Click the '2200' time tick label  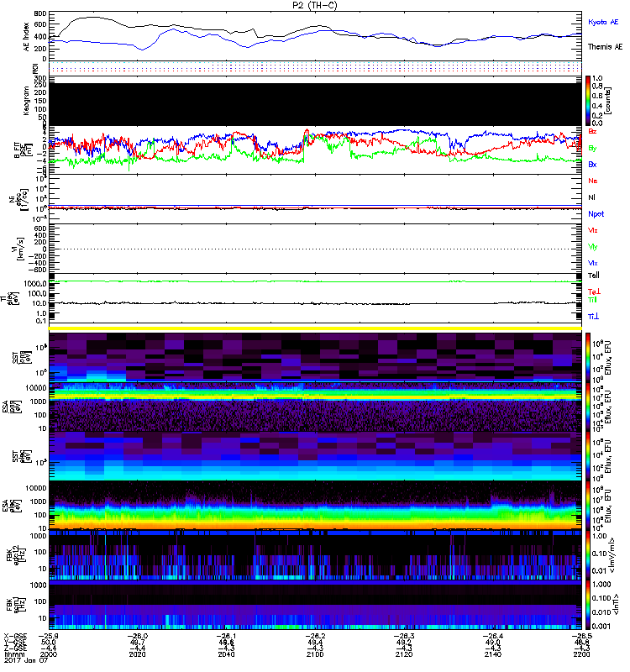581,654
